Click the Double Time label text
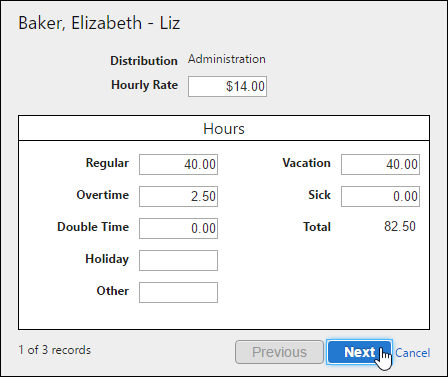448x377 pixels. point(93,227)
